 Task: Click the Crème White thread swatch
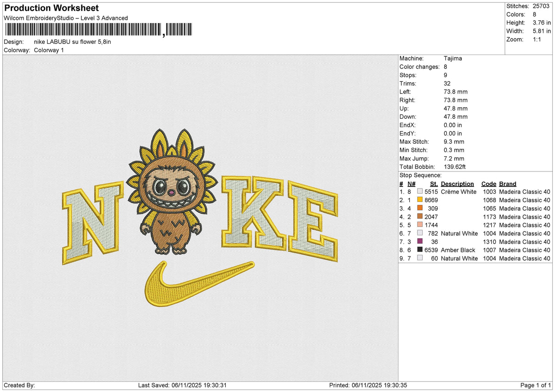click(x=420, y=192)
